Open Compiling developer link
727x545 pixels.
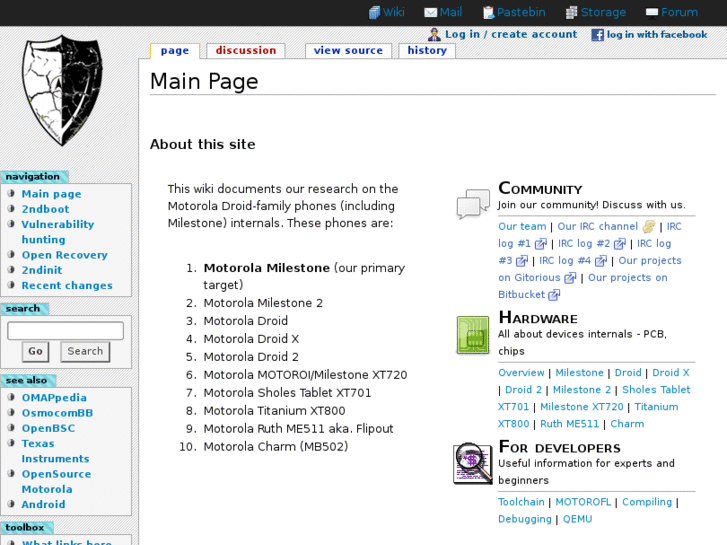click(x=647, y=502)
